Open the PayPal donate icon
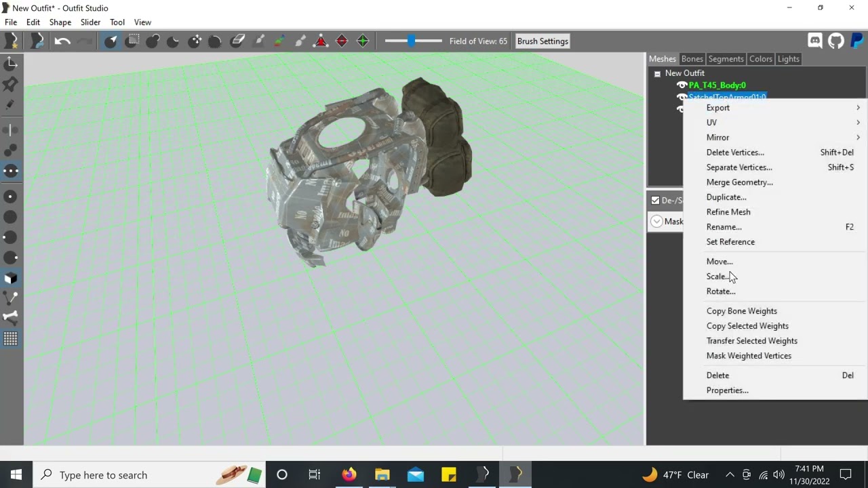Viewport: 868px width, 488px height. click(857, 41)
